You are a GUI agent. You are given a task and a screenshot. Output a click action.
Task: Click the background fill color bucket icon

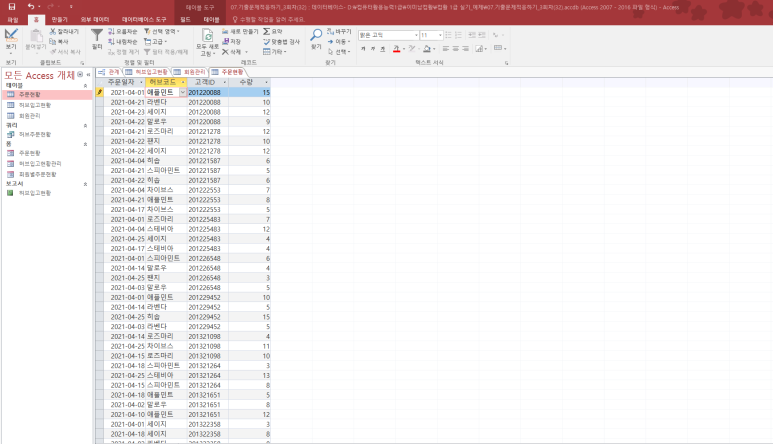coord(427,48)
